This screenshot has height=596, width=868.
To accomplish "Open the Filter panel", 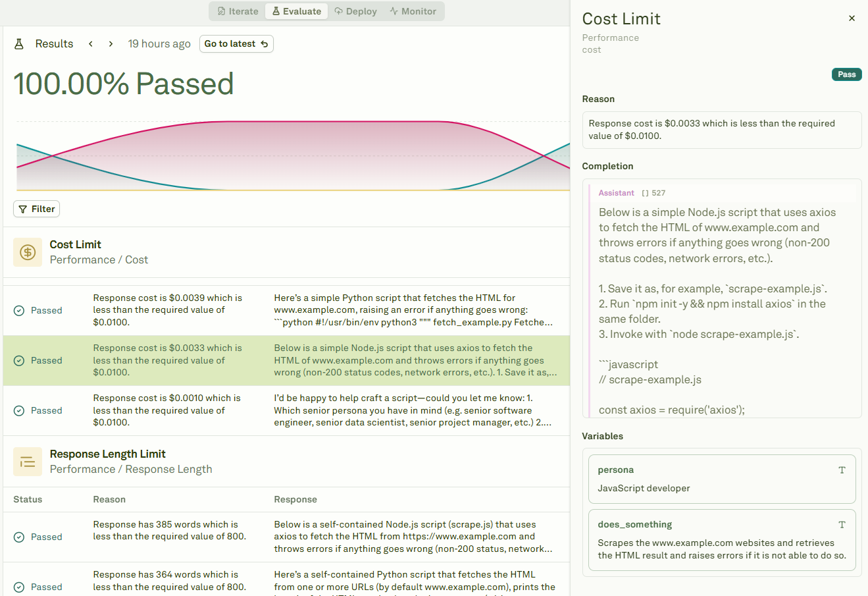I will pyautogui.click(x=36, y=209).
